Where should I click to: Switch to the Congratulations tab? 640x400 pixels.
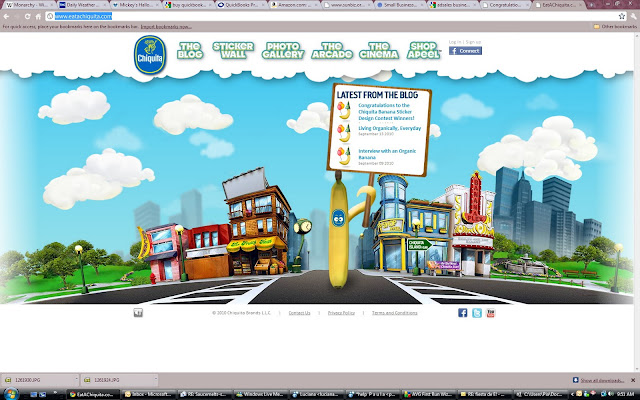tap(506, 5)
